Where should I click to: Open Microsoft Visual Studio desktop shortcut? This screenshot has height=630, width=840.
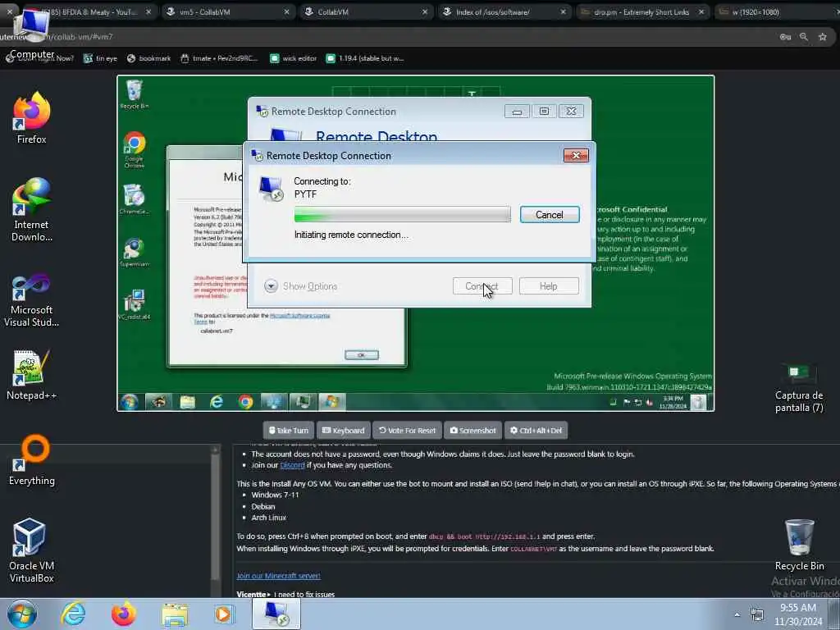click(32, 300)
